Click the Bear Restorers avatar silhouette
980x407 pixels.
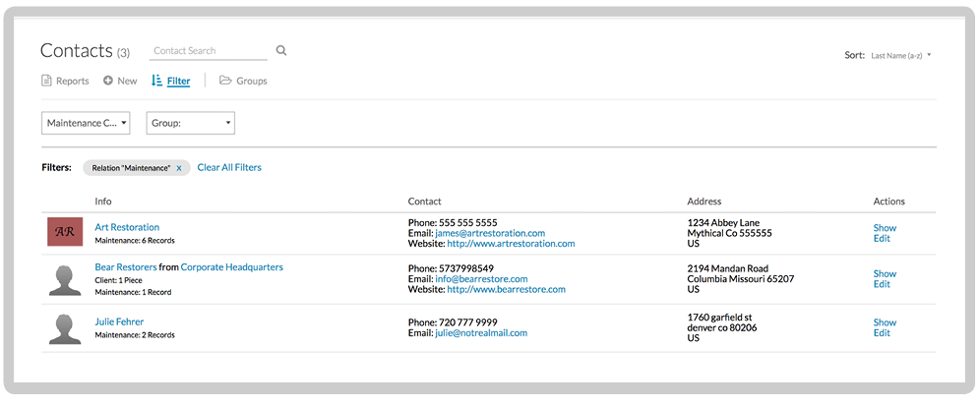65,279
